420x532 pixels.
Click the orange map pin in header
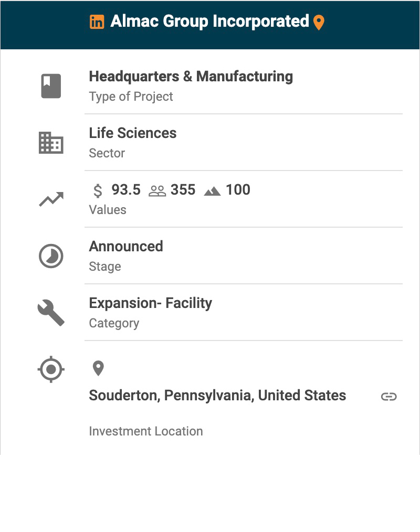point(319,23)
